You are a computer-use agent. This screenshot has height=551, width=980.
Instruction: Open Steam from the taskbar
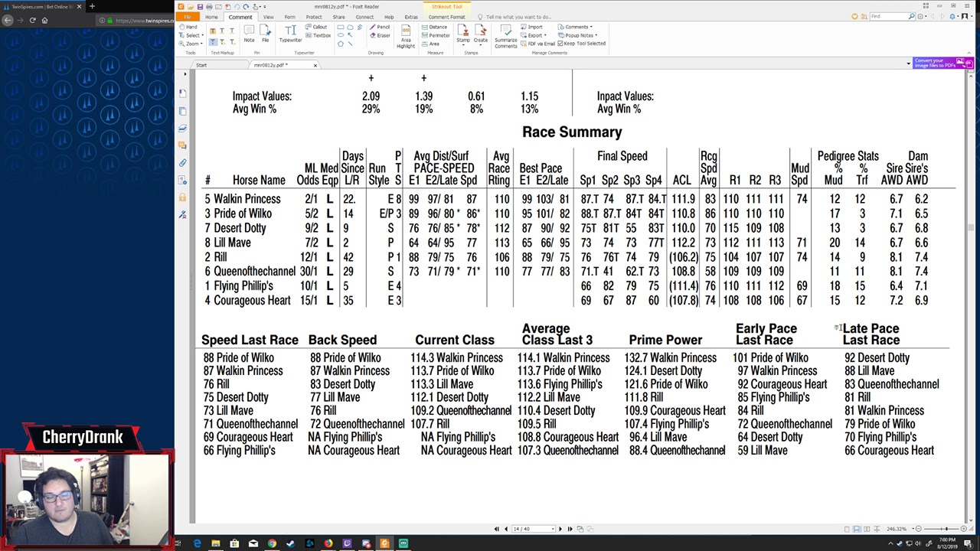290,543
